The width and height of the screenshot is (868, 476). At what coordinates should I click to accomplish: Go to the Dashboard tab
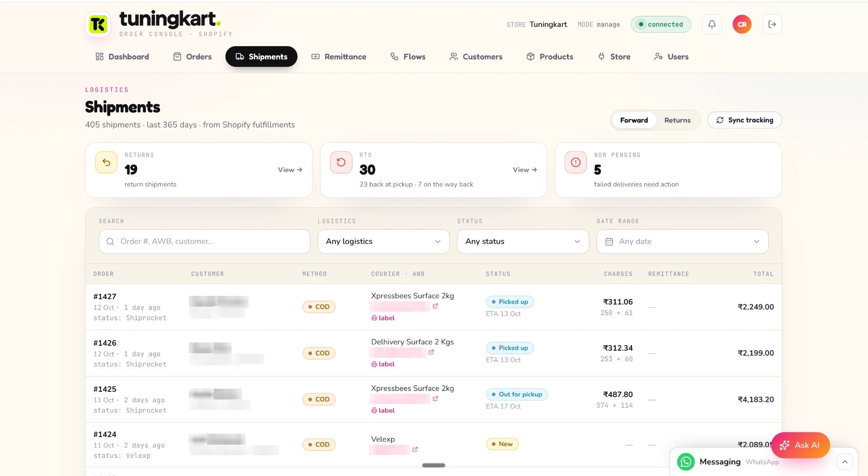(x=122, y=57)
